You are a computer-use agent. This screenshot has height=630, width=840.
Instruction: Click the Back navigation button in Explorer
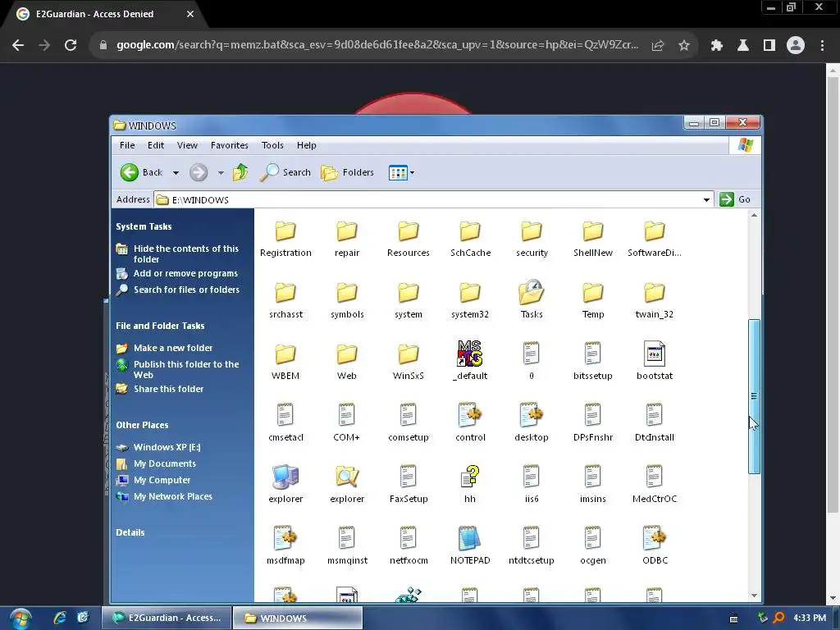(141, 172)
